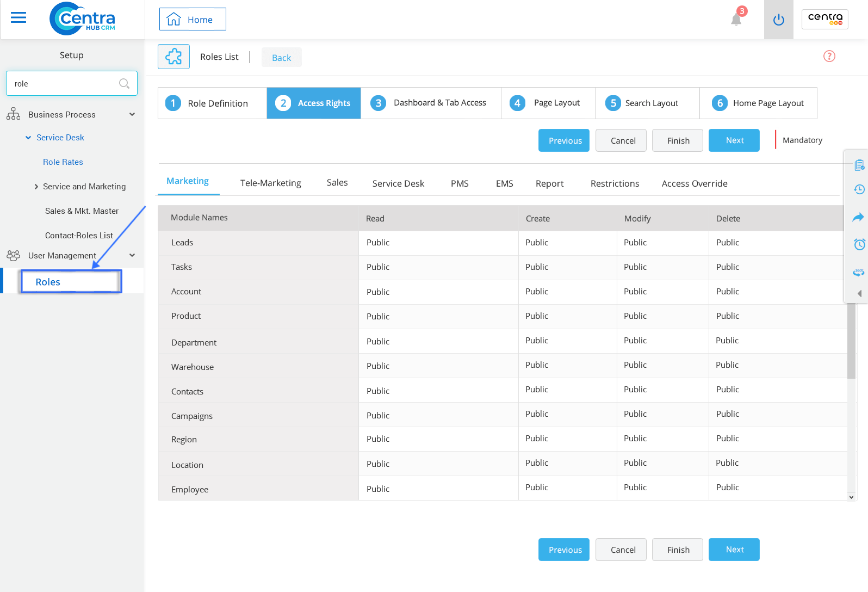The height and width of the screenshot is (592, 868).
Task: Switch to the Service Desk tab
Action: [x=398, y=184]
